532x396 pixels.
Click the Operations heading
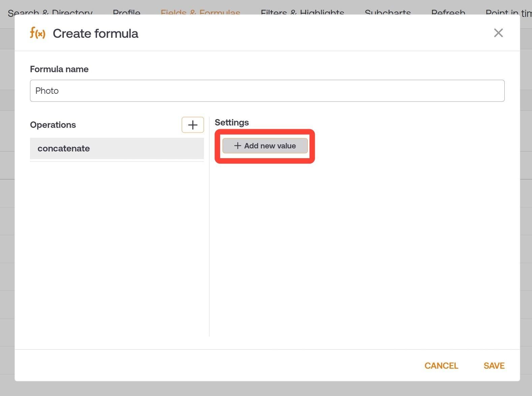(x=53, y=125)
